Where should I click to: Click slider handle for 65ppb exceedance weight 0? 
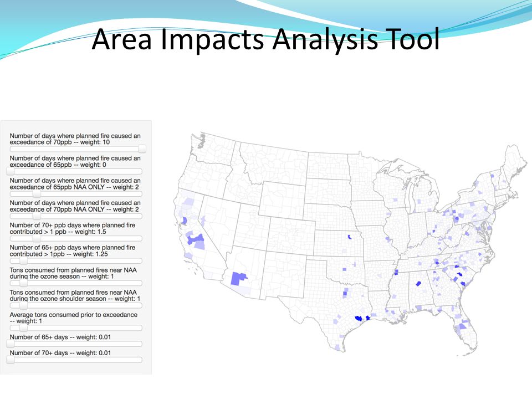[x=11, y=171]
